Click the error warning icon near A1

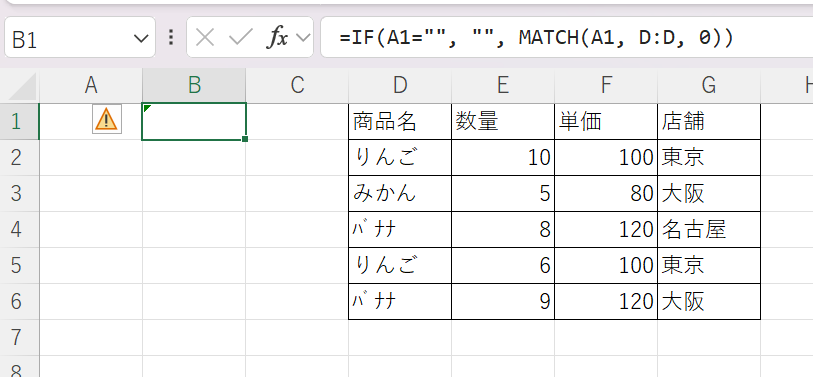(107, 119)
